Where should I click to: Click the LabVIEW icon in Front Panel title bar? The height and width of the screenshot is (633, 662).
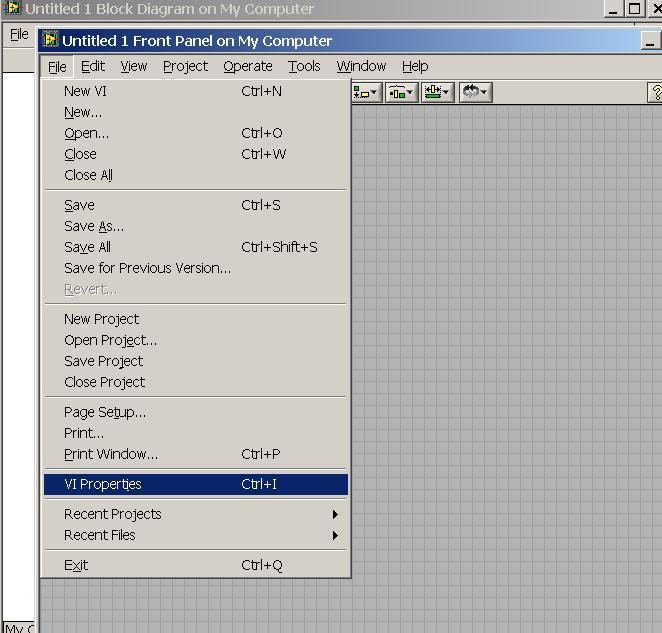(x=50, y=40)
